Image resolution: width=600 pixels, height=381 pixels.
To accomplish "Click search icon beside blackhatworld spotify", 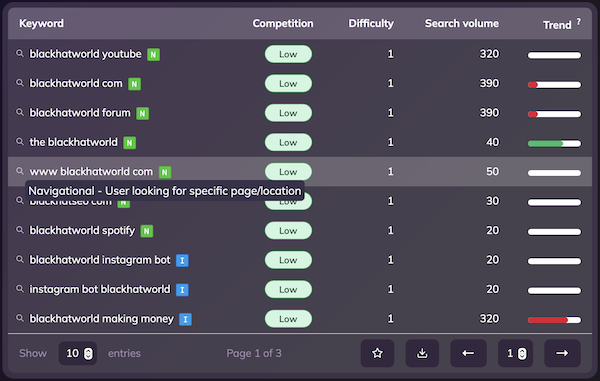I will point(20,230).
